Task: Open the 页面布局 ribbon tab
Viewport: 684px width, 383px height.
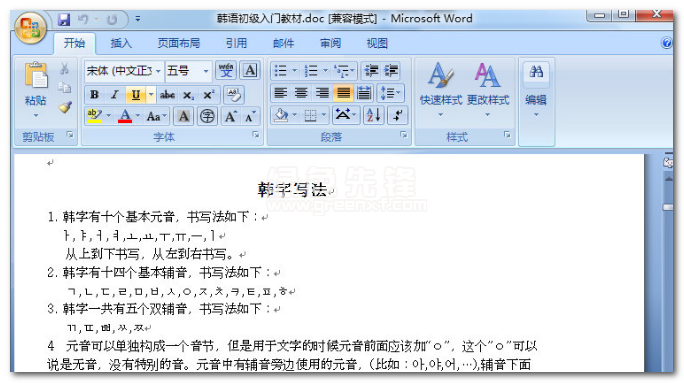Action: click(x=178, y=43)
